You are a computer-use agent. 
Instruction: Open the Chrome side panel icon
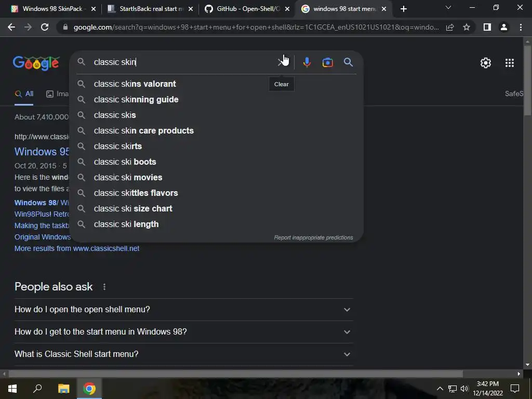pyautogui.click(x=487, y=27)
